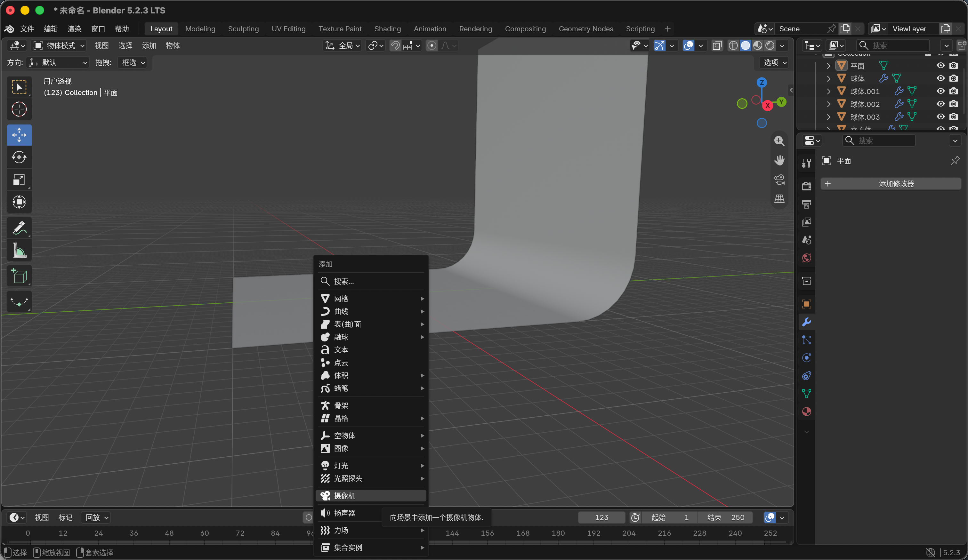
Task: Select the Box Select tool
Action: [19, 87]
